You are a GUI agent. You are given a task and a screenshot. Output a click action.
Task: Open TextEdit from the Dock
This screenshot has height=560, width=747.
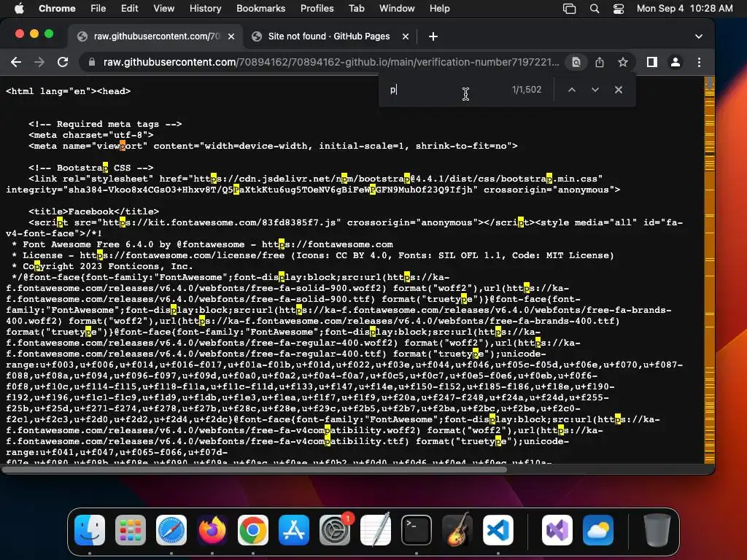(x=376, y=530)
